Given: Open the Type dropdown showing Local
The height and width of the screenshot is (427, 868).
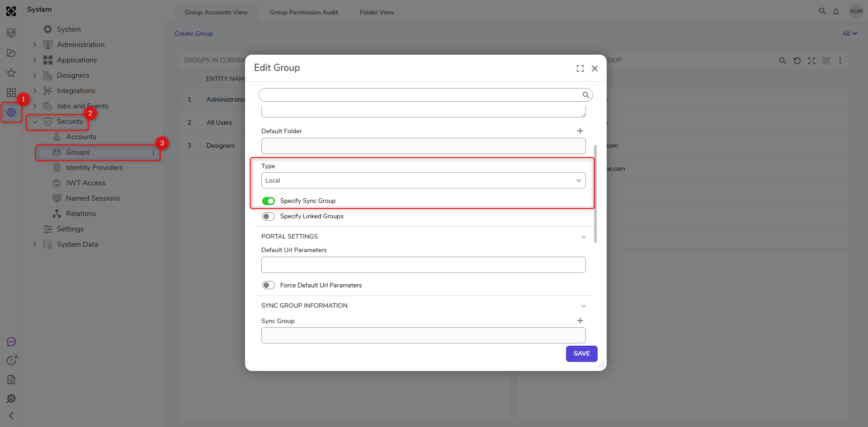Looking at the screenshot, I should click(424, 180).
